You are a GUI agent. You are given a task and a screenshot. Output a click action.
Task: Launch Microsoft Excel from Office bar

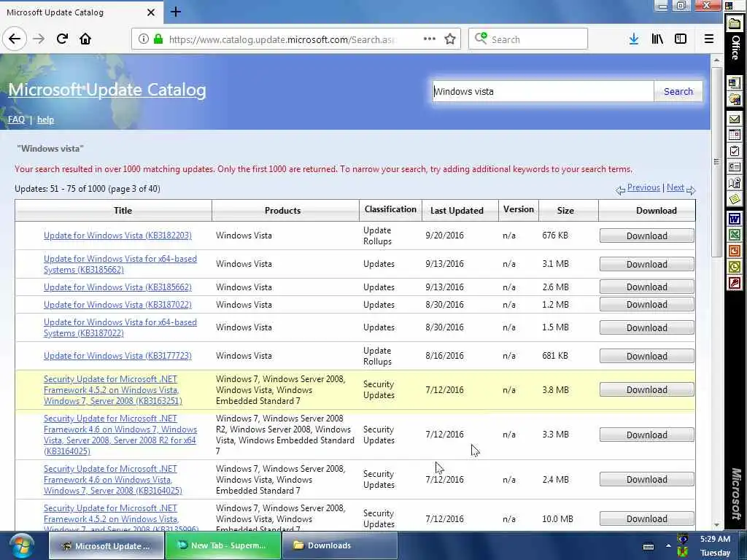(x=735, y=235)
